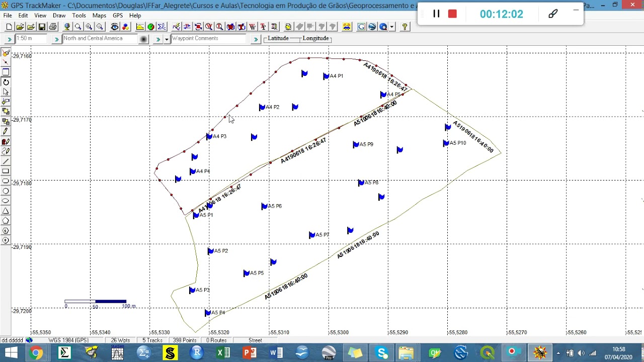
Task: Select the pencil drawing tool
Action: (x=6, y=131)
